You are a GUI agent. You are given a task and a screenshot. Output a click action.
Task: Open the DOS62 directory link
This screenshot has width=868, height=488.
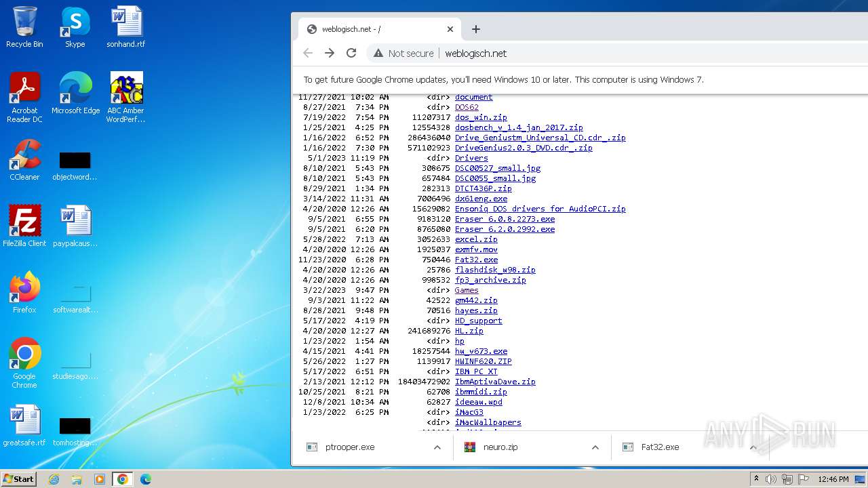click(x=467, y=107)
